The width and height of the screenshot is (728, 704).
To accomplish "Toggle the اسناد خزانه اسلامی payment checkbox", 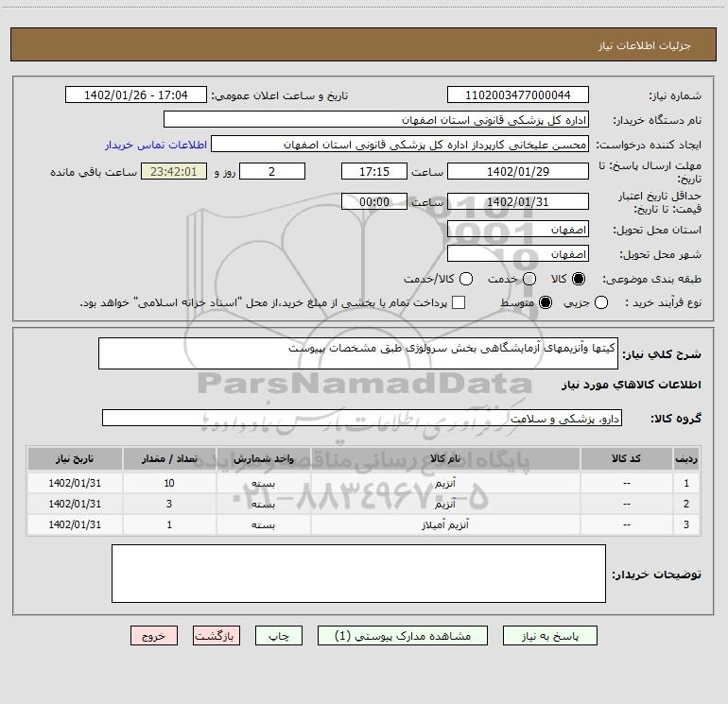I will (459, 303).
